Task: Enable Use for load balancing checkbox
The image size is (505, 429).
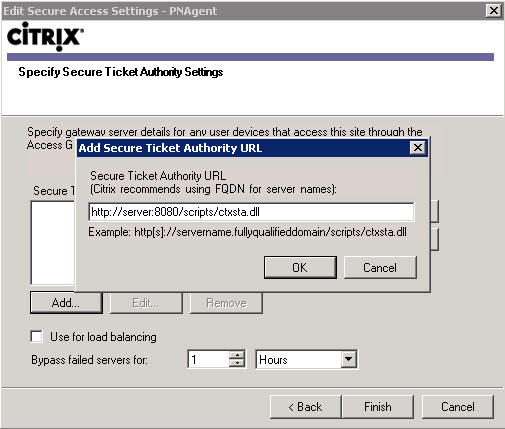Action: [x=36, y=336]
